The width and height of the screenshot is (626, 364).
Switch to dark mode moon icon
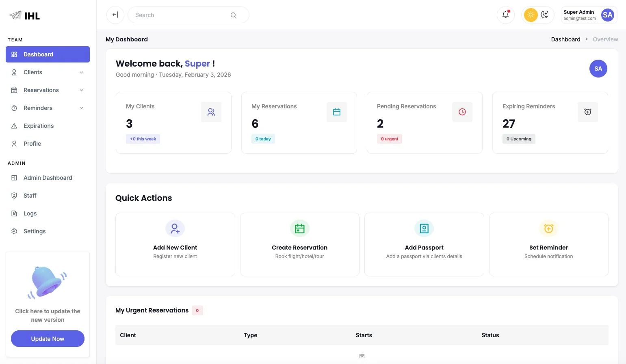545,15
